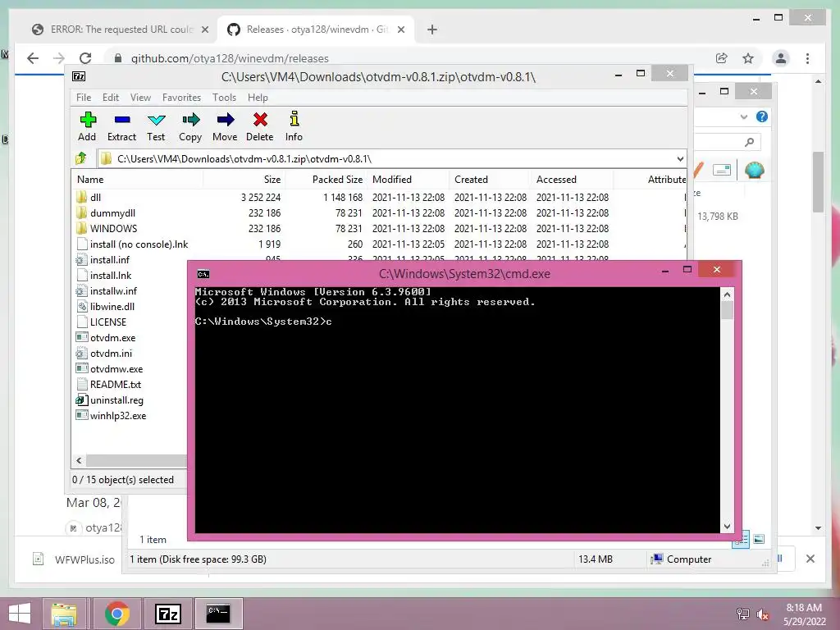
Task: Select the otvdm.ini file
Action: [111, 353]
